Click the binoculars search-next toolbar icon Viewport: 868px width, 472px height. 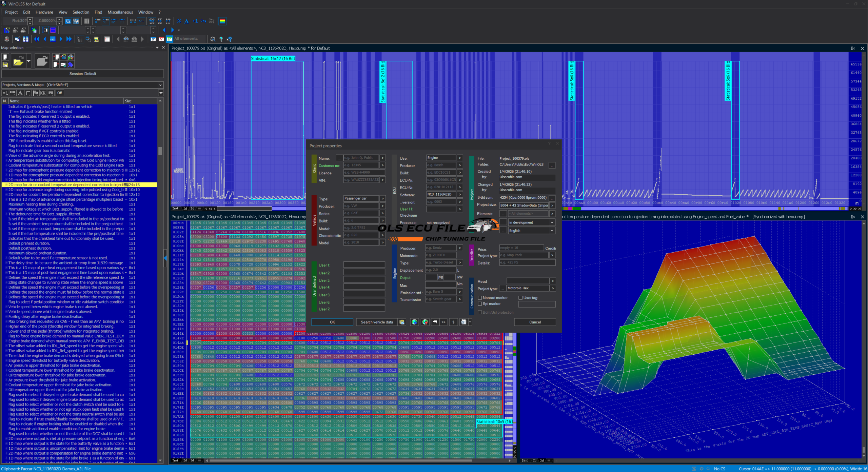[126, 39]
